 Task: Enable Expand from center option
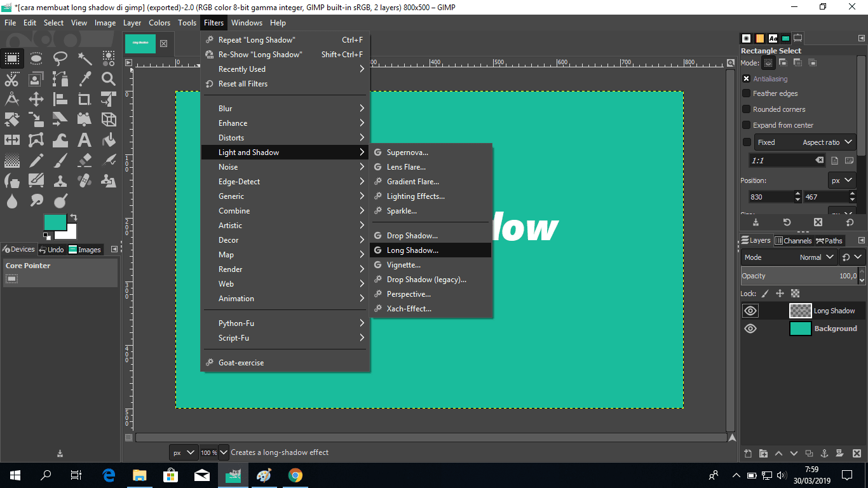click(x=747, y=125)
